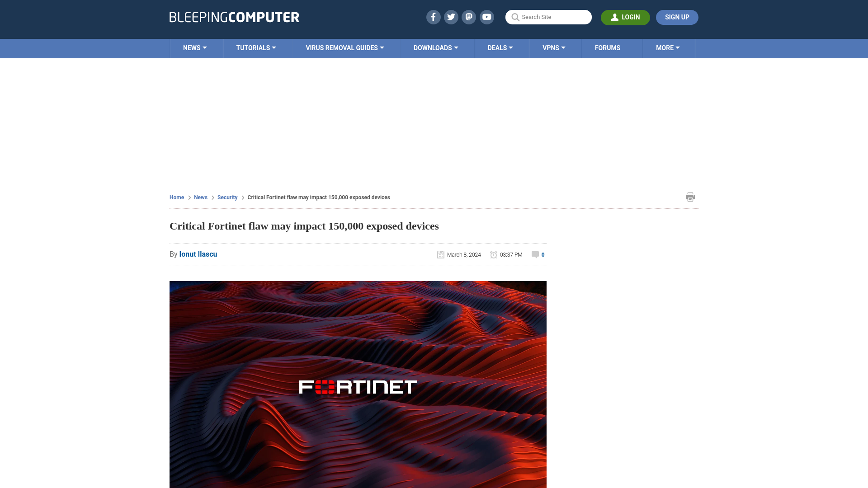Click the SIGN UP button
Viewport: 868px width, 488px height.
[677, 17]
